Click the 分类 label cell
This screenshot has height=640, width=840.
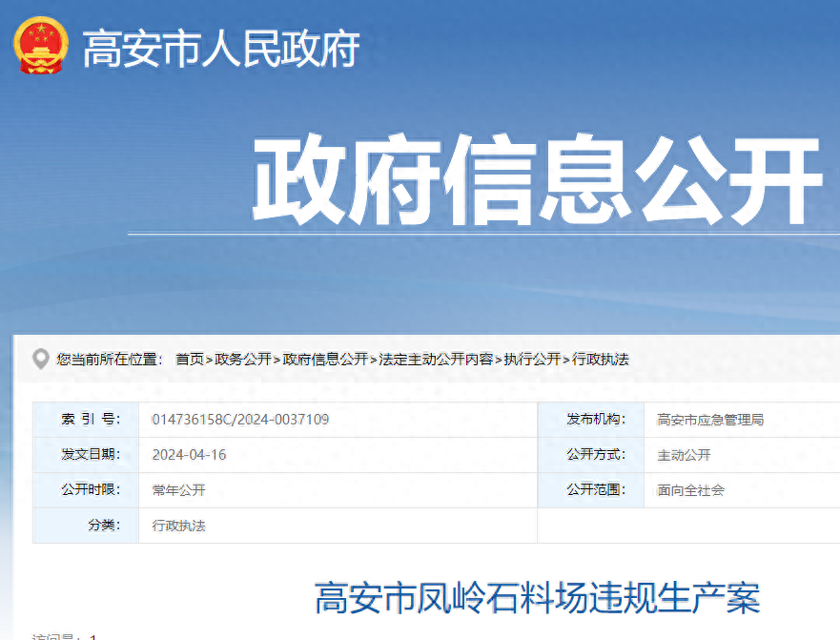86,526
